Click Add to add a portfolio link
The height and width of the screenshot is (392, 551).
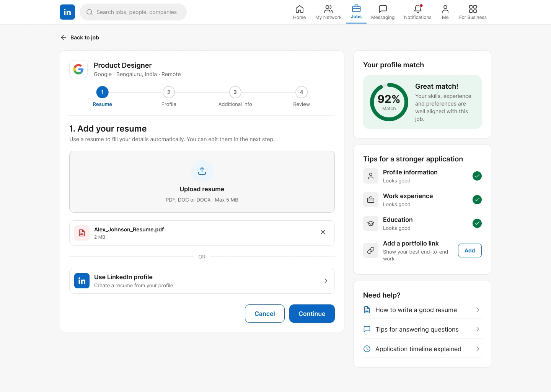(470, 250)
